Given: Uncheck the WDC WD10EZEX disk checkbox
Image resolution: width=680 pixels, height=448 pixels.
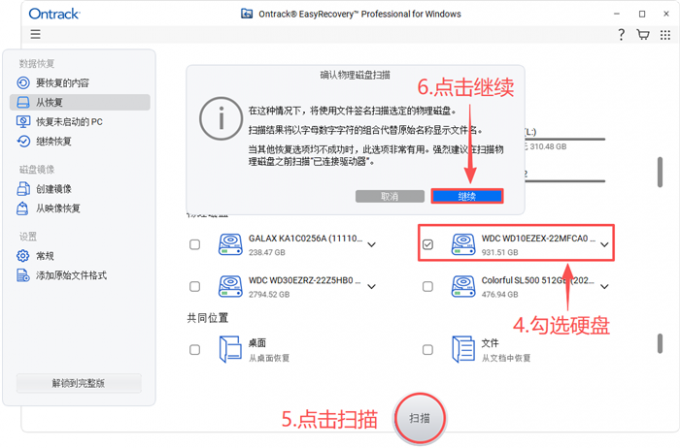Looking at the screenshot, I should (428, 245).
